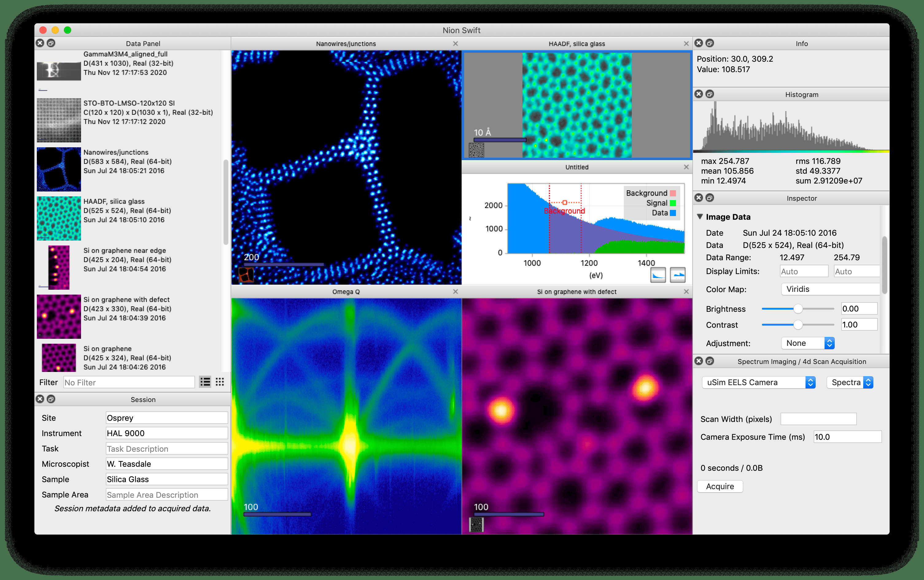Close the Nanowires/junctions display panel
This screenshot has height=580, width=924.
[456, 44]
